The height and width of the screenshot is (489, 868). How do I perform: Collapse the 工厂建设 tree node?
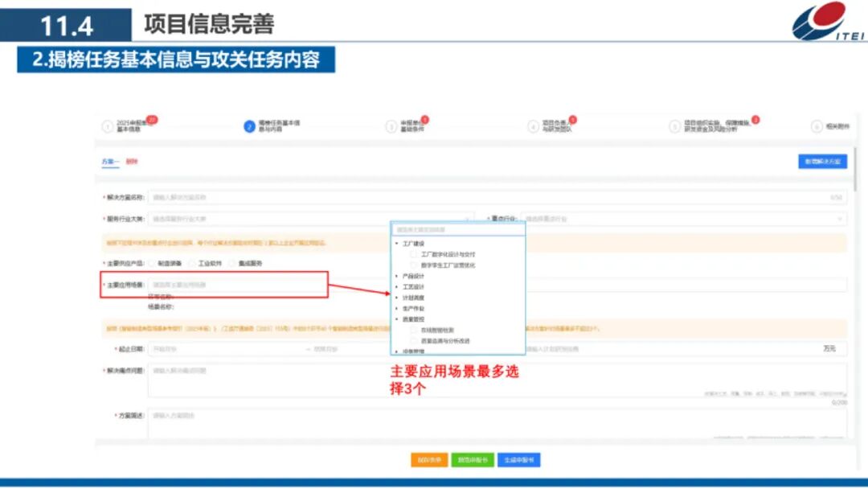[x=397, y=244]
